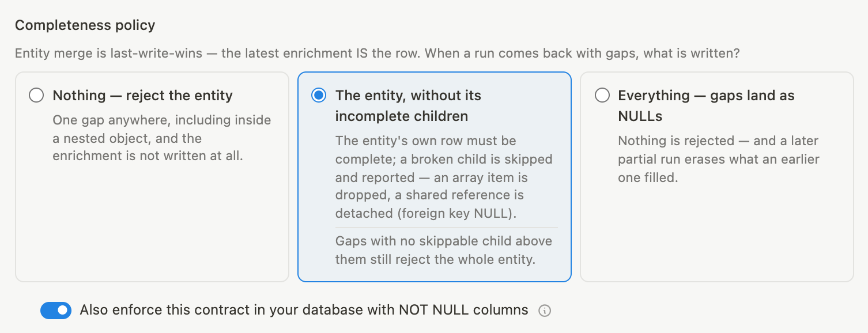Select the 'The entity, without its incomplete children' radio

pyautogui.click(x=319, y=95)
